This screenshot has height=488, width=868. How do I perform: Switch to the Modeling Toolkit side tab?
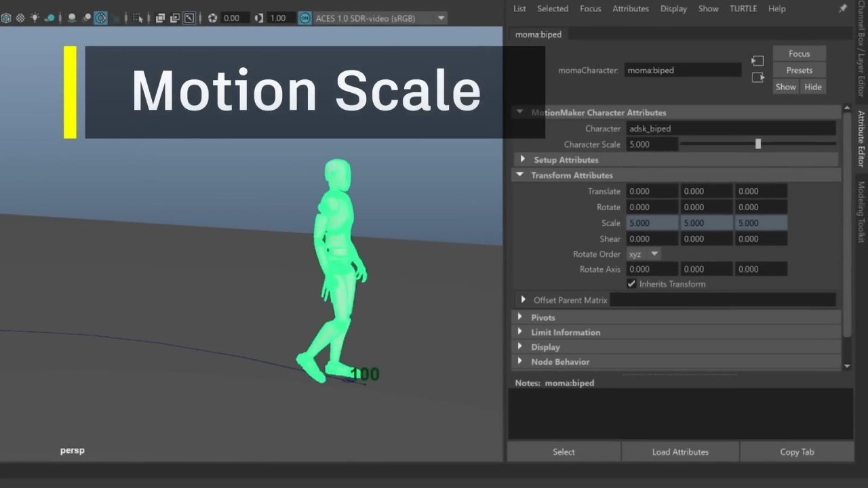pos(861,211)
